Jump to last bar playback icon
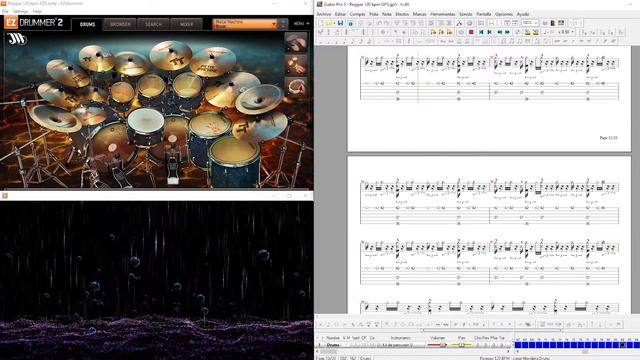Screen dimensions: 640x360 489,32
